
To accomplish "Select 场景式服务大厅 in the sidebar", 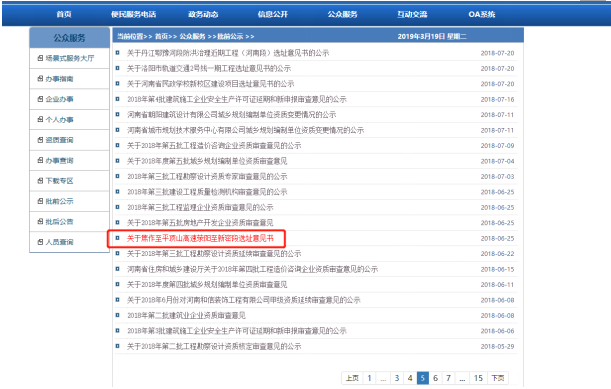I will click(69, 58).
